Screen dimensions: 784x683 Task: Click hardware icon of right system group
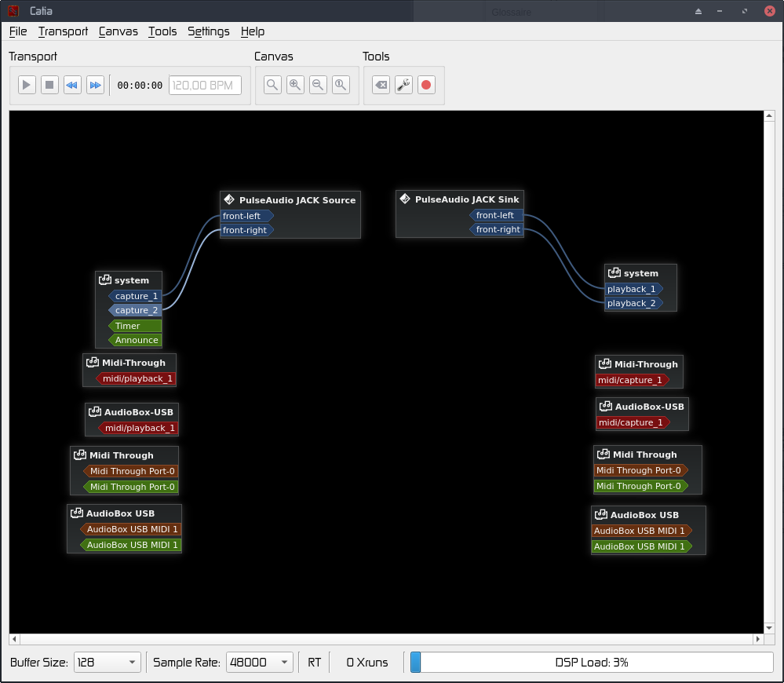click(614, 272)
